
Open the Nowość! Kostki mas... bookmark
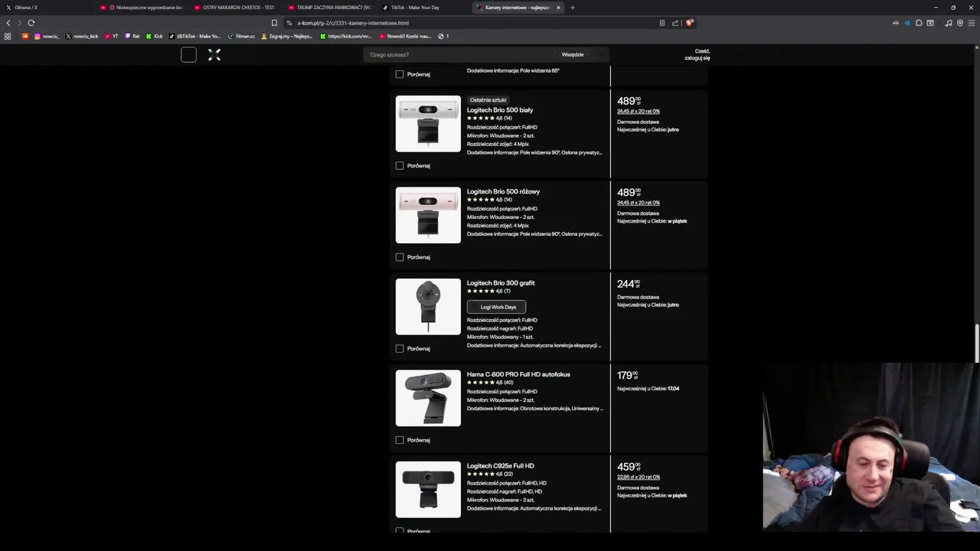pyautogui.click(x=406, y=36)
